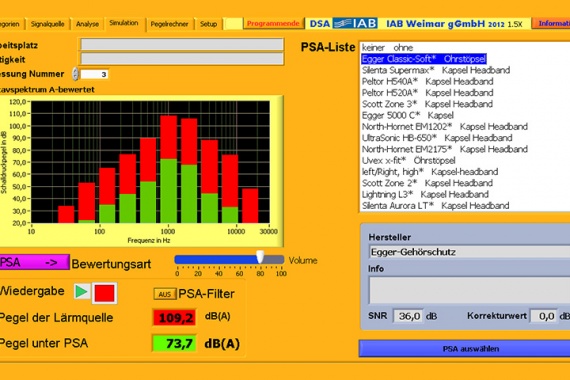Select Peltor H520A Kapsel Headband entry
Viewport: 570px width, 380px height.
point(465,93)
